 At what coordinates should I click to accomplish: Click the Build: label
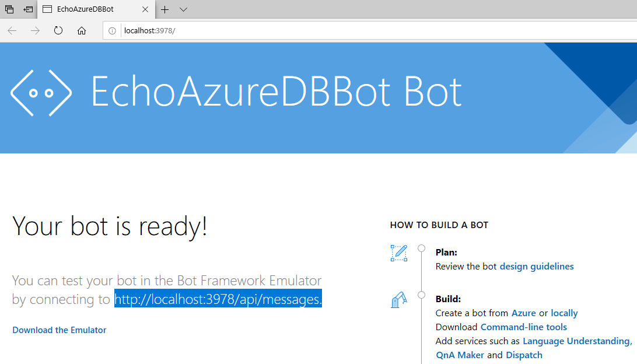click(448, 299)
